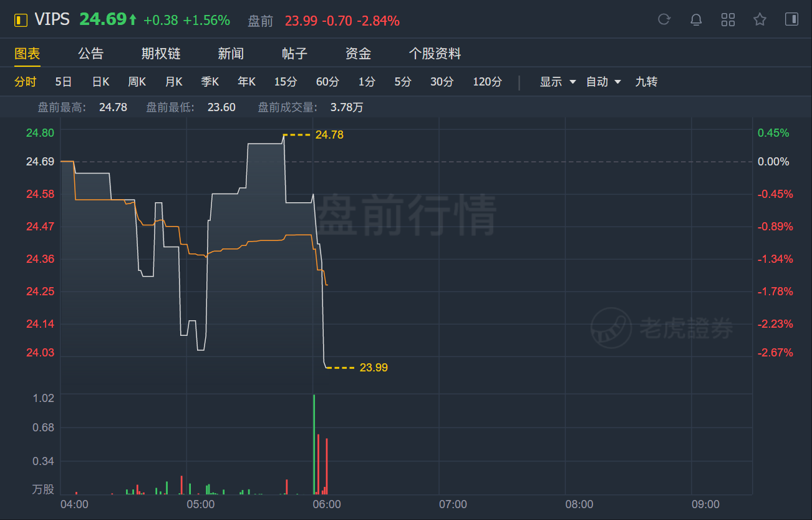Expand the 显示 dropdown
The image size is (812, 520).
[x=558, y=82]
